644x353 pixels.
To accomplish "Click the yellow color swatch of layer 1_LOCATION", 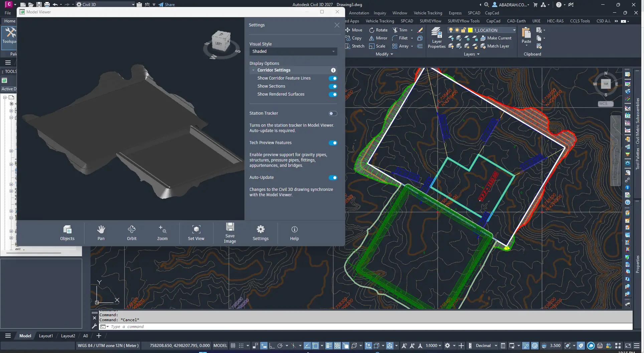I will point(470,30).
